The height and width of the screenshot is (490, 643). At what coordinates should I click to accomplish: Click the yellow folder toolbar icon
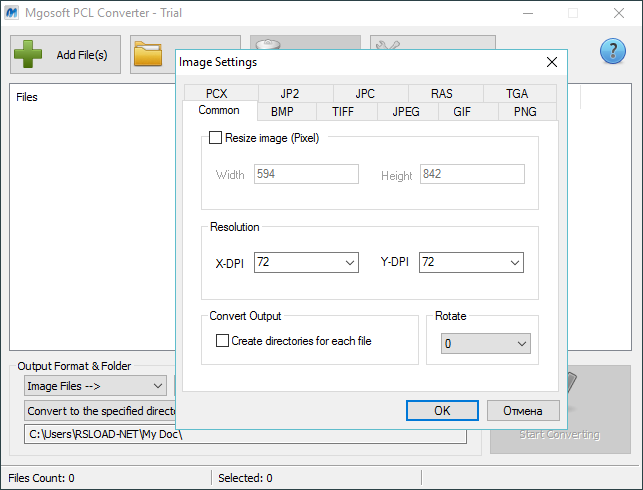click(148, 54)
